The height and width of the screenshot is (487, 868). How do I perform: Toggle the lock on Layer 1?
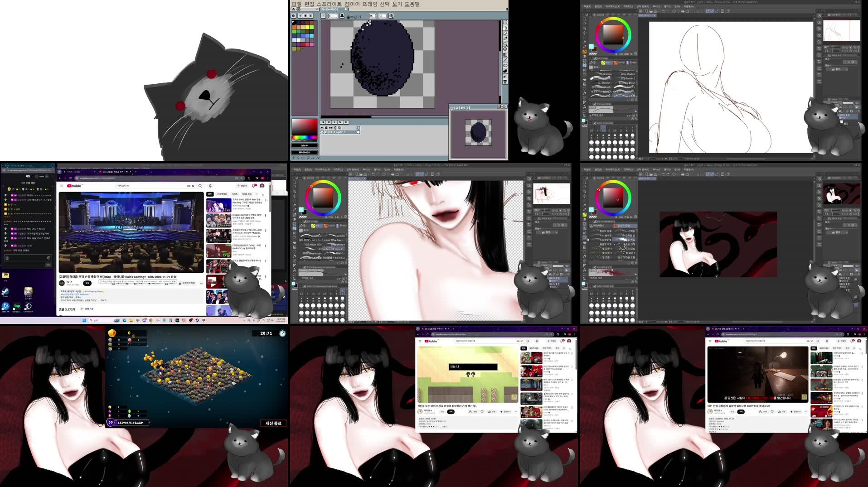[326, 132]
